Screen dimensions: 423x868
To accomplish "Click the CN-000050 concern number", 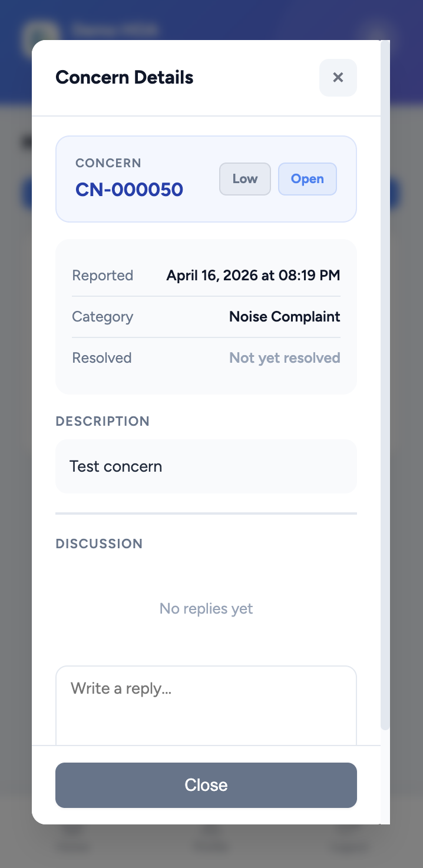I will click(x=129, y=189).
